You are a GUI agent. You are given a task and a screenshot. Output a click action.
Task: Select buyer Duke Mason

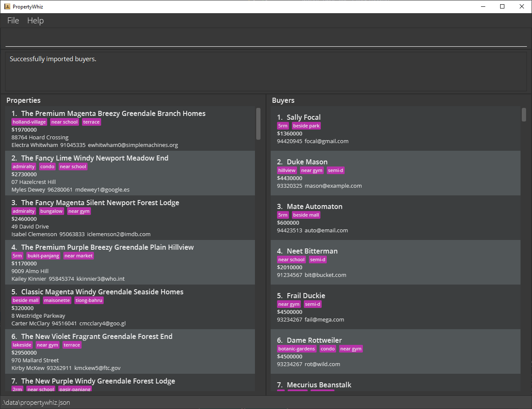point(396,173)
